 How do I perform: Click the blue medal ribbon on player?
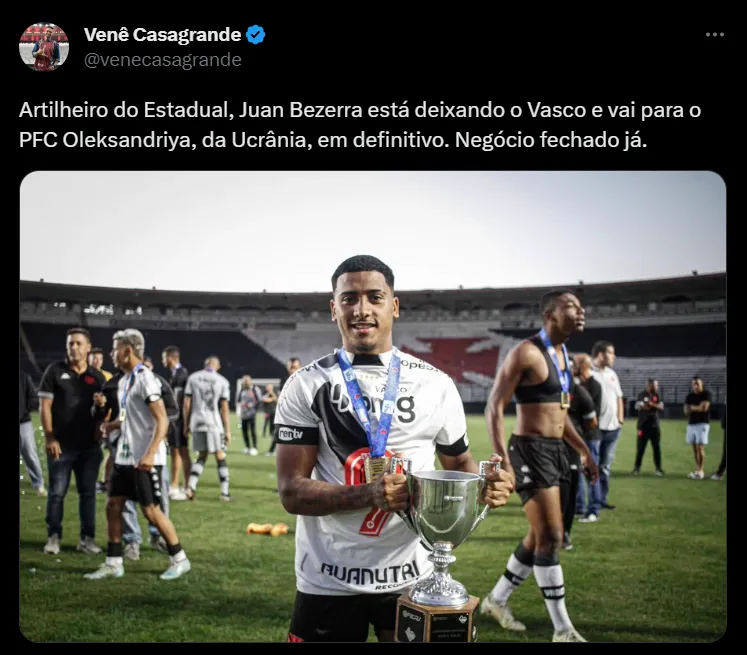370,402
